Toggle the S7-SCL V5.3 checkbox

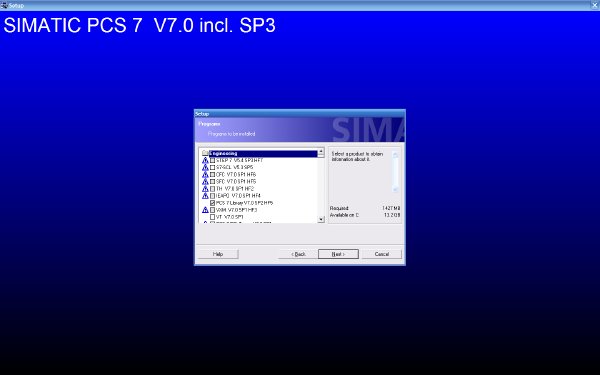(212, 167)
